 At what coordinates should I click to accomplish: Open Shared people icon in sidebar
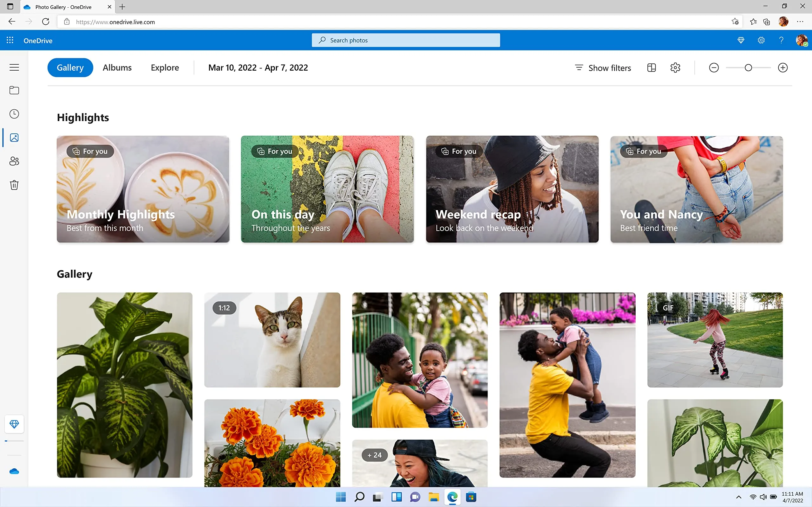(x=14, y=161)
